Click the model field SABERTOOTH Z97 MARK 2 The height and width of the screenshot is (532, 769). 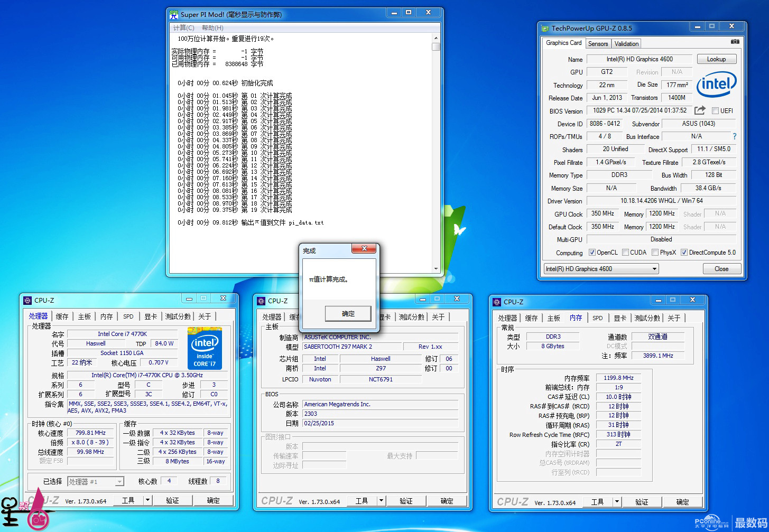click(x=352, y=347)
